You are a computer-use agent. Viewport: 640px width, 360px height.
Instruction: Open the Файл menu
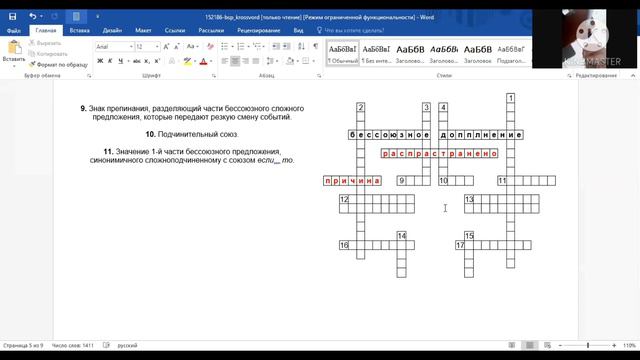point(13,31)
